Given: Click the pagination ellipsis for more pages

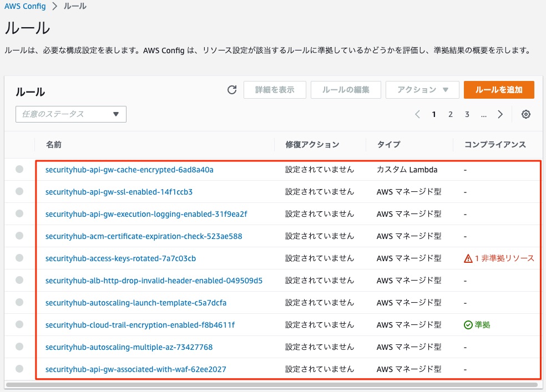Looking at the screenshot, I should tap(484, 114).
